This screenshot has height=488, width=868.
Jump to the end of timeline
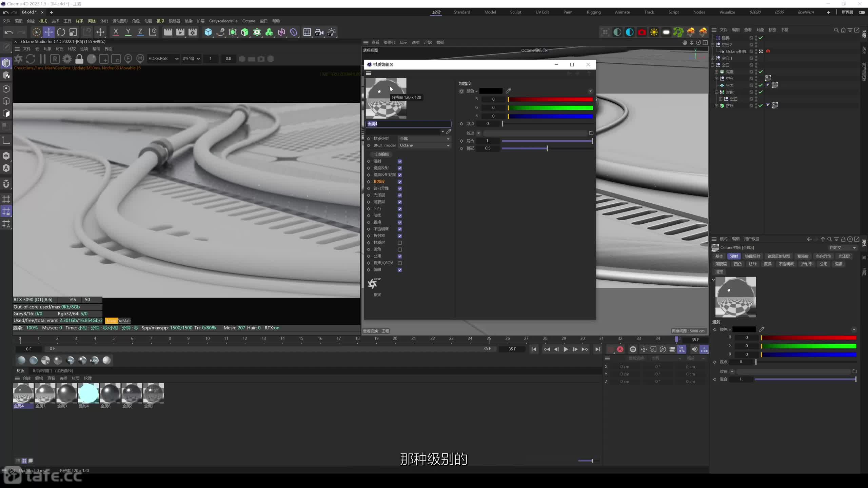tap(598, 349)
